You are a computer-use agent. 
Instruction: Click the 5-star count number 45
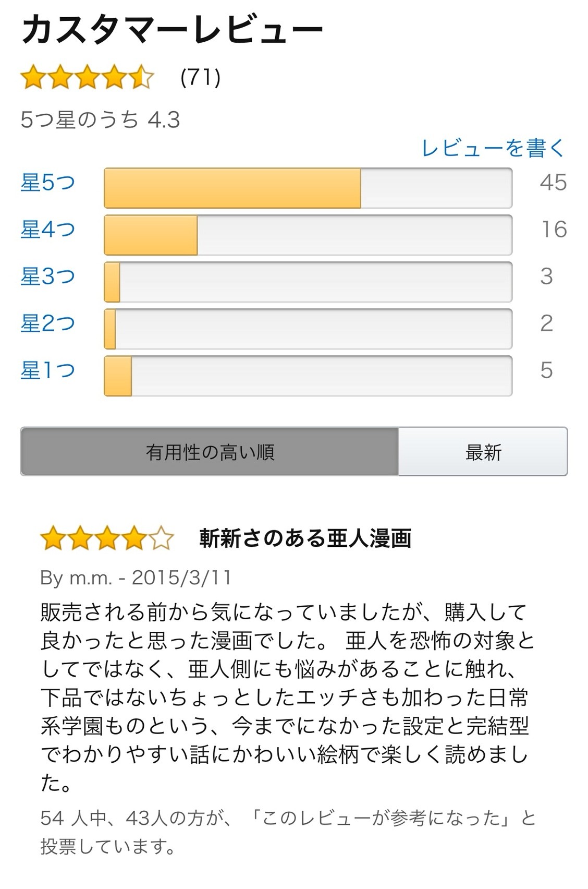point(553,183)
